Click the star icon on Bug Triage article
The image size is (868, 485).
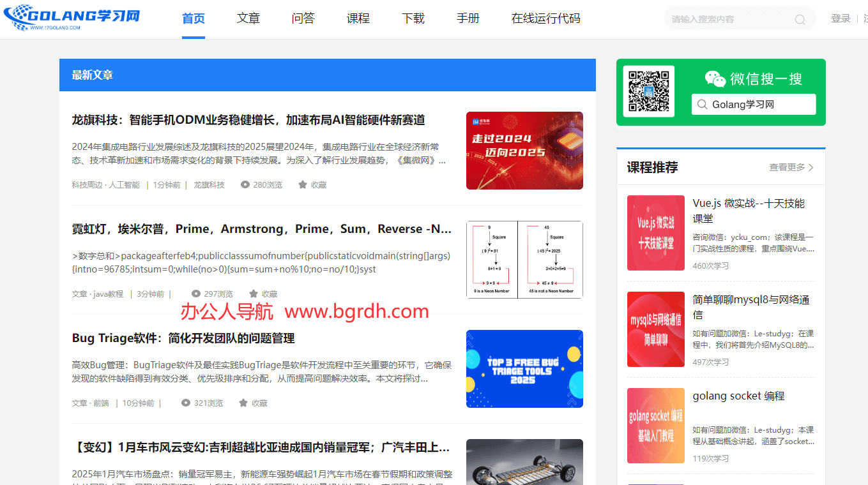pyautogui.click(x=243, y=403)
